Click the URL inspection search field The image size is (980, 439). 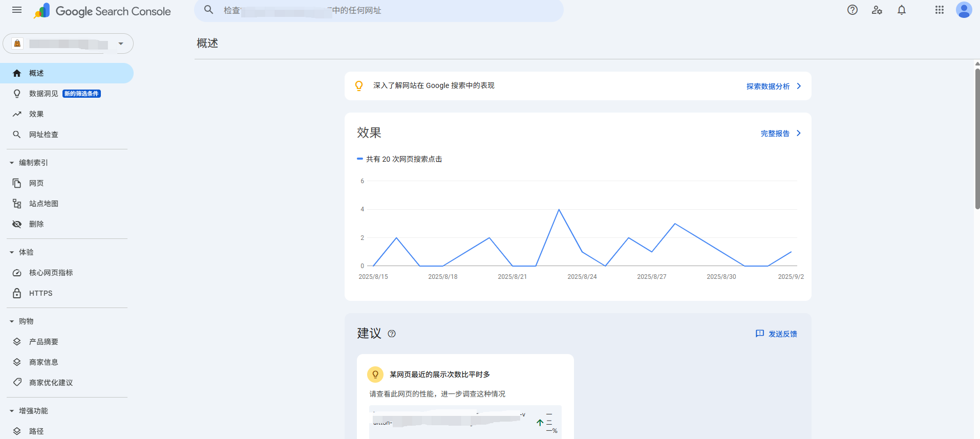(x=379, y=10)
